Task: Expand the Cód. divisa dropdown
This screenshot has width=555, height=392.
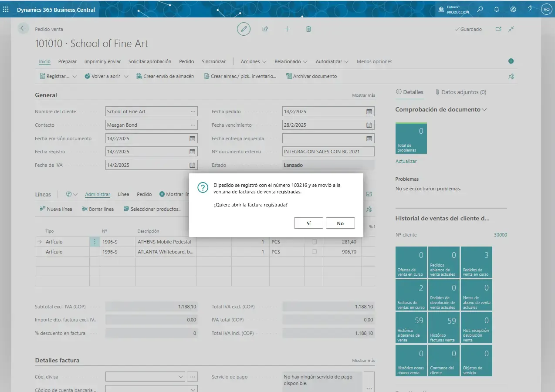Action: [181, 376]
